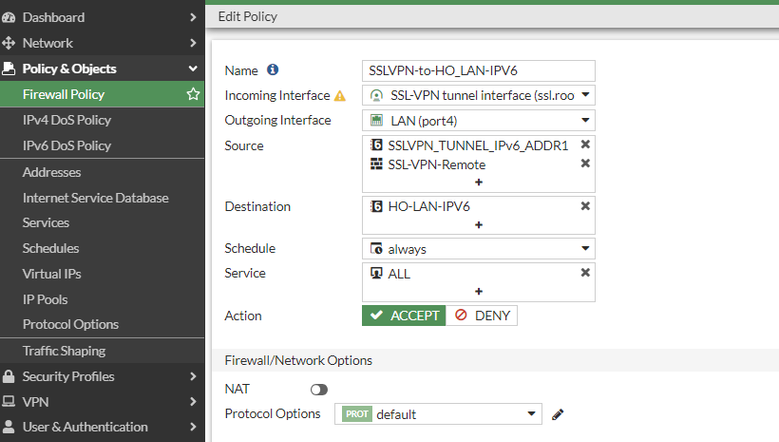
Task: Click the policy Name input field
Action: 478,71
